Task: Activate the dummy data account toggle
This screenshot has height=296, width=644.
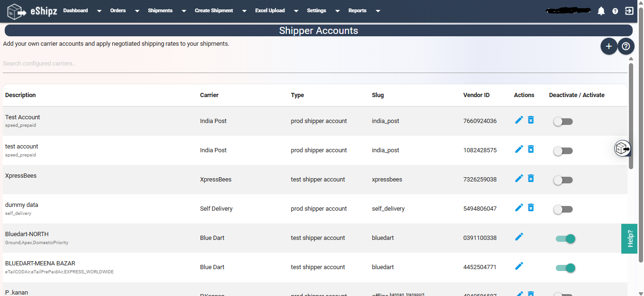Action: click(x=563, y=209)
